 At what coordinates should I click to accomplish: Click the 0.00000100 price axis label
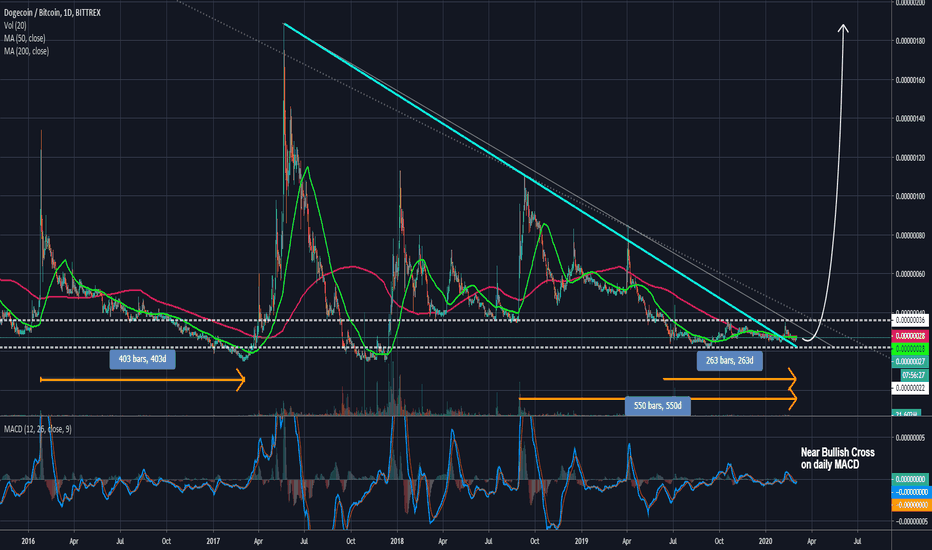point(911,196)
